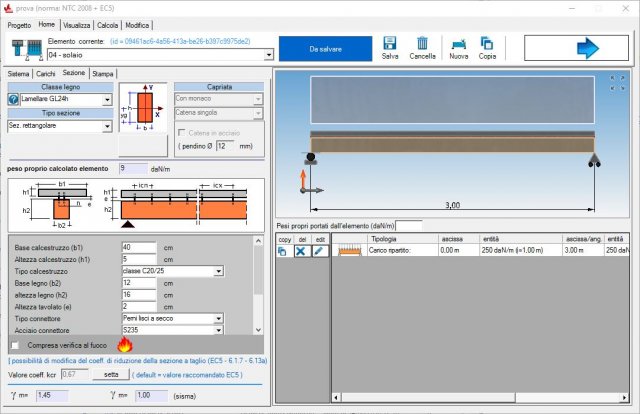The image size is (640, 414).
Task: Enable Compresa verifica al fuoco checkbox
Action: pyautogui.click(x=16, y=345)
